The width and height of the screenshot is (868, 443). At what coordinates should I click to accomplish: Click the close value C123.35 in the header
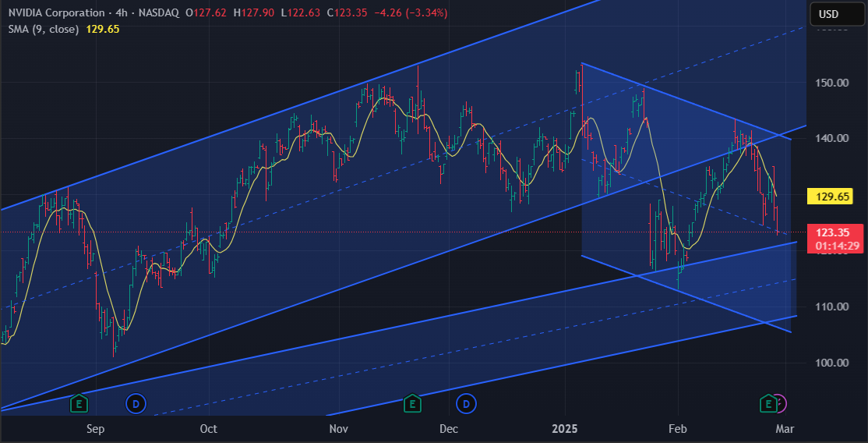[x=347, y=12]
